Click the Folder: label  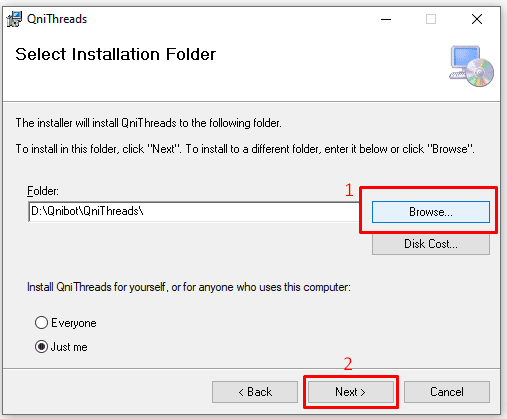pos(43,191)
